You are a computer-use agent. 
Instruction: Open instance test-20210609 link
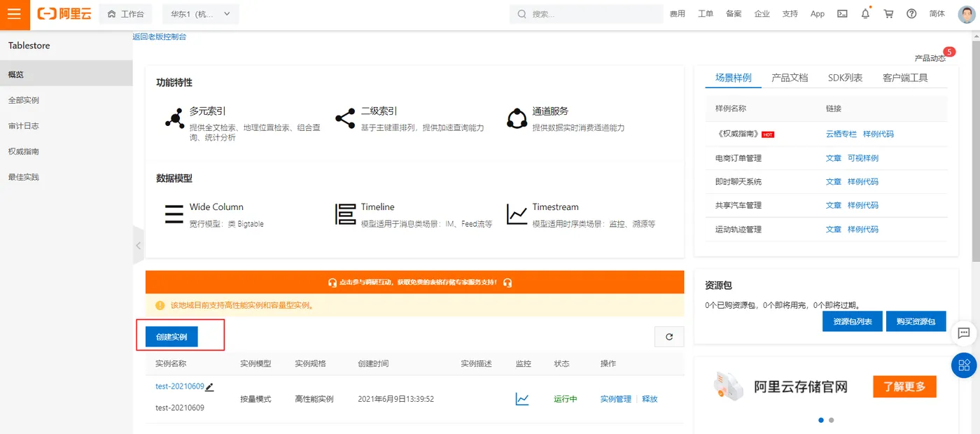[180, 386]
